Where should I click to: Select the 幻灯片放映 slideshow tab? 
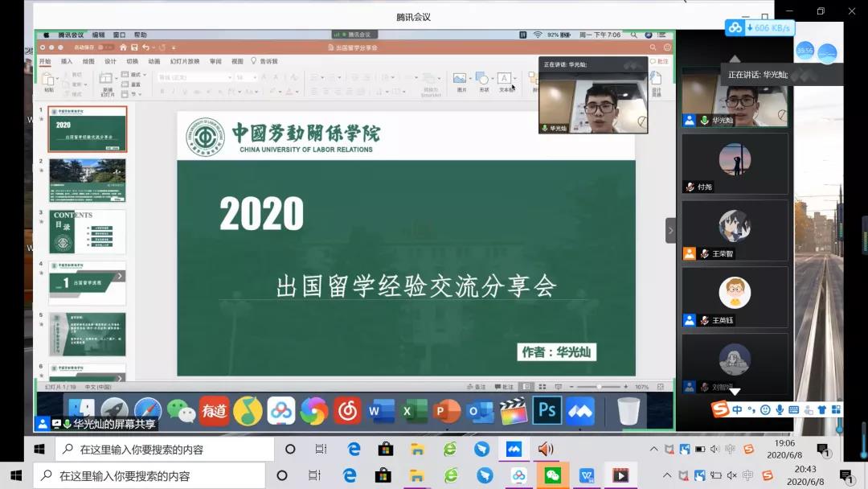coord(185,61)
